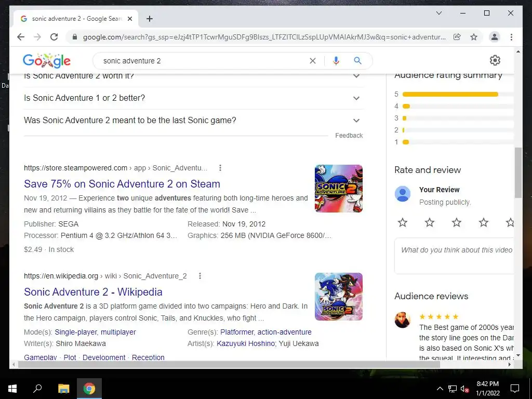Click the review text box
The width and height of the screenshot is (532, 399).
tap(454, 256)
